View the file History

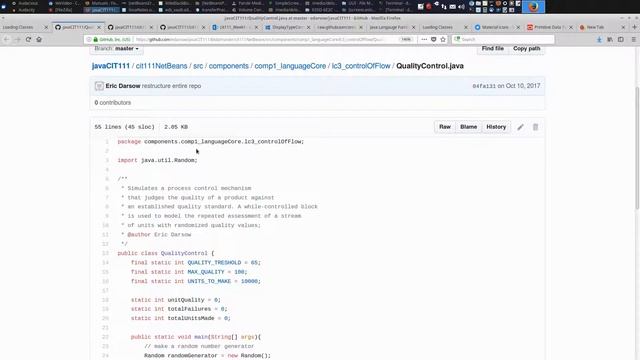coord(496,127)
